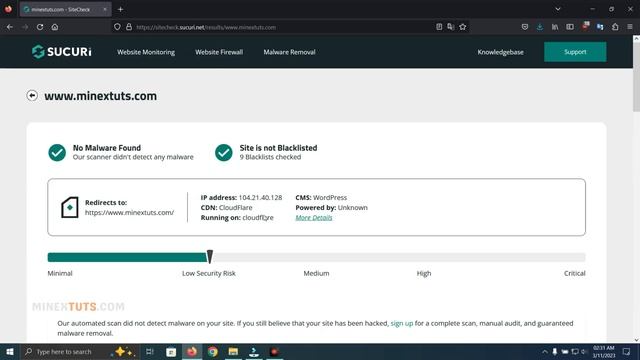Open a new tab with plus button
The width and height of the screenshot is (640, 360).
tap(120, 9)
